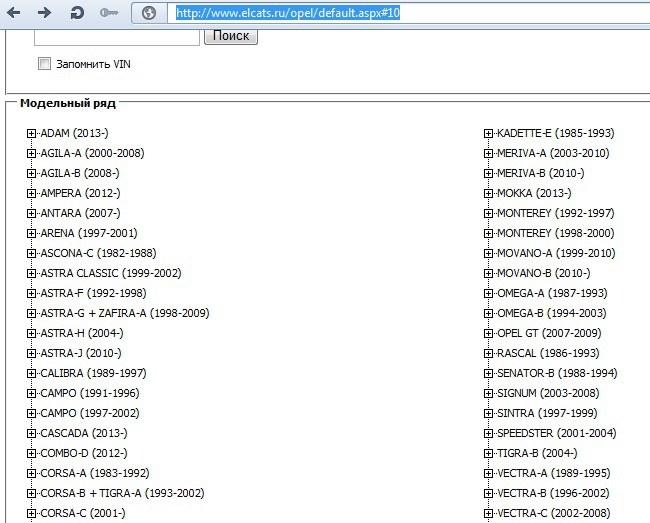Click the ANTARA (2007-) model text
Viewport: 650px width, 523px height.
coord(80,213)
